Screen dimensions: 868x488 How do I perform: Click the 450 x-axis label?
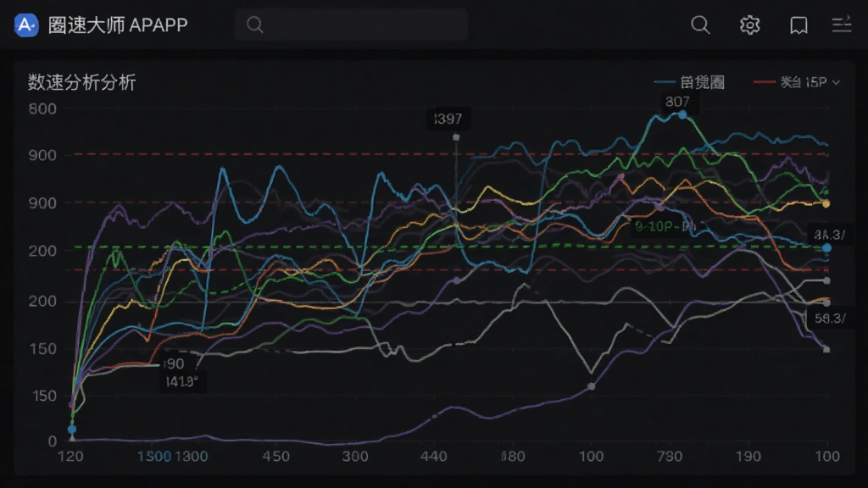(x=275, y=457)
